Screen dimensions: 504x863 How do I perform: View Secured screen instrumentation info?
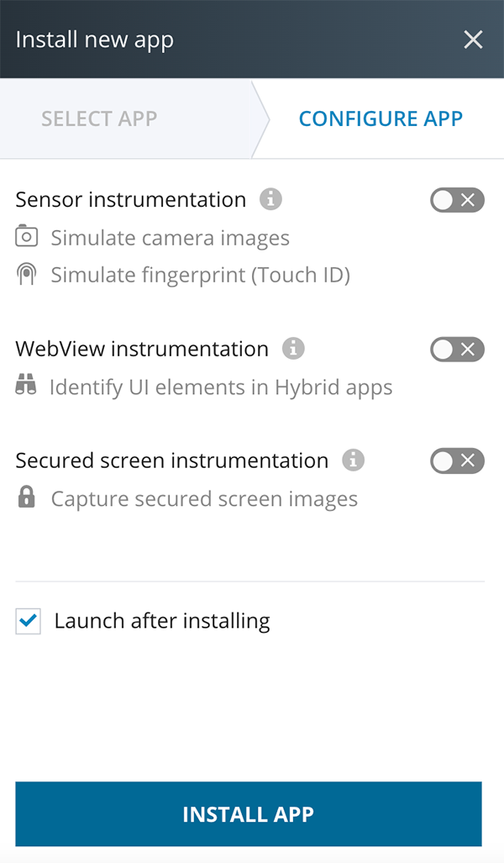click(x=354, y=460)
